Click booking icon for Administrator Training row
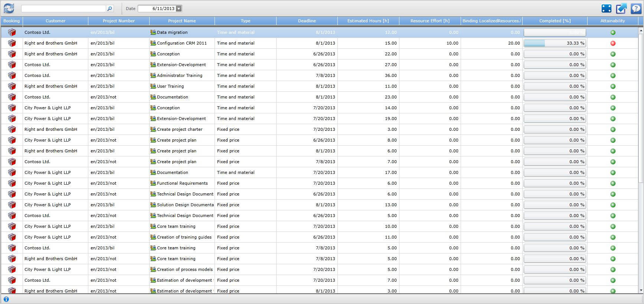Image resolution: width=644 pixels, height=304 pixels. coord(12,75)
